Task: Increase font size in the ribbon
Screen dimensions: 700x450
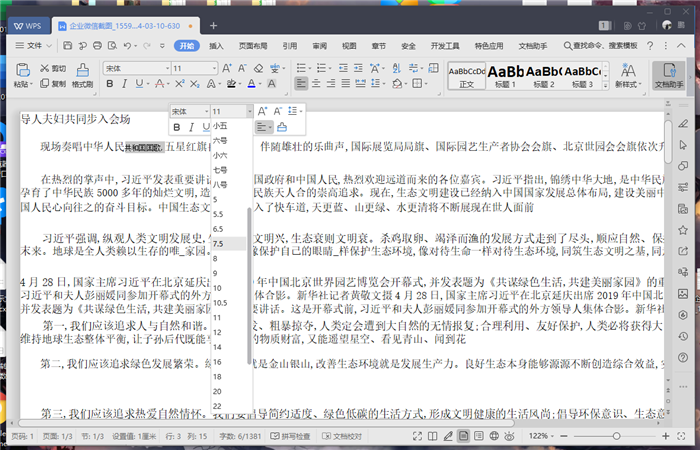Action: click(x=227, y=68)
